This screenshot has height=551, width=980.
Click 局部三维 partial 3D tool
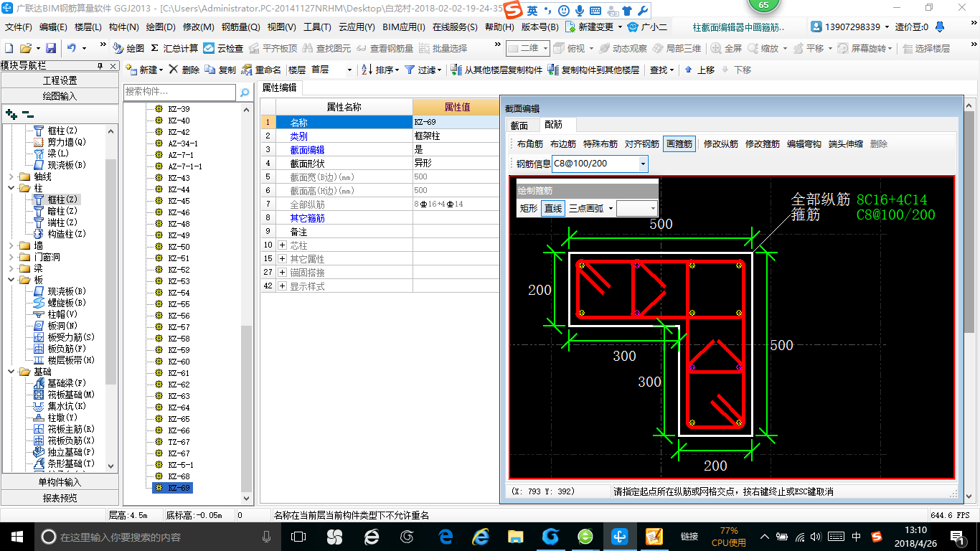click(x=677, y=48)
